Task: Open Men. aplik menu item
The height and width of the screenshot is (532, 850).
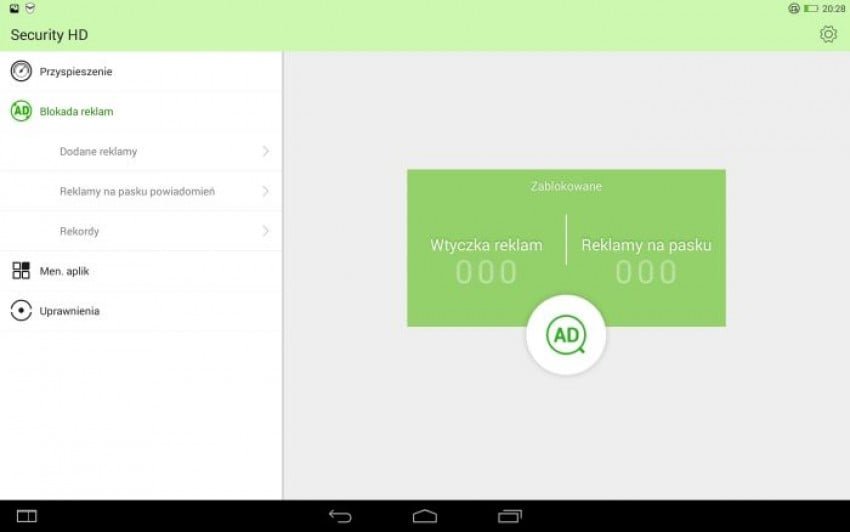Action: (x=141, y=271)
